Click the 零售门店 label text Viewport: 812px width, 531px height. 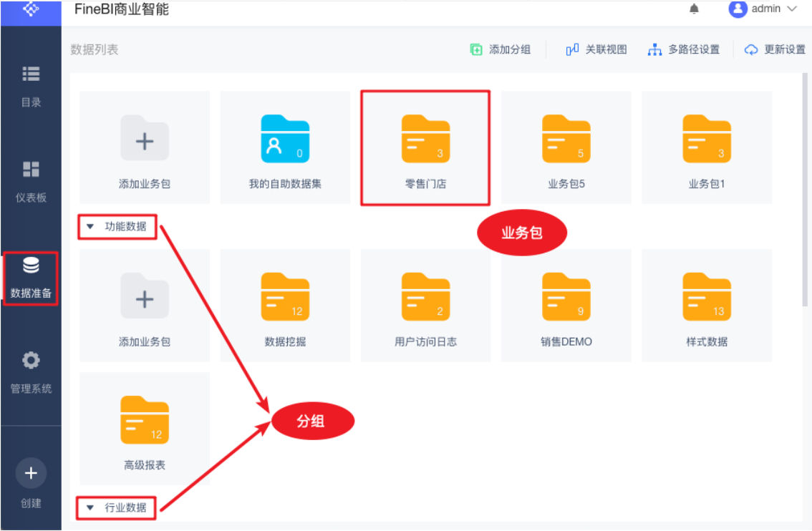[x=425, y=184]
